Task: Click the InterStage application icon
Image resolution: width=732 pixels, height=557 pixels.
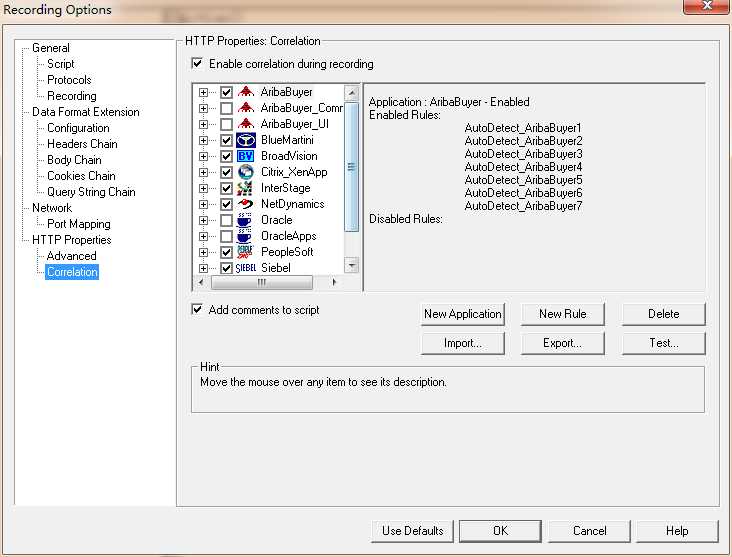Action: (246, 188)
